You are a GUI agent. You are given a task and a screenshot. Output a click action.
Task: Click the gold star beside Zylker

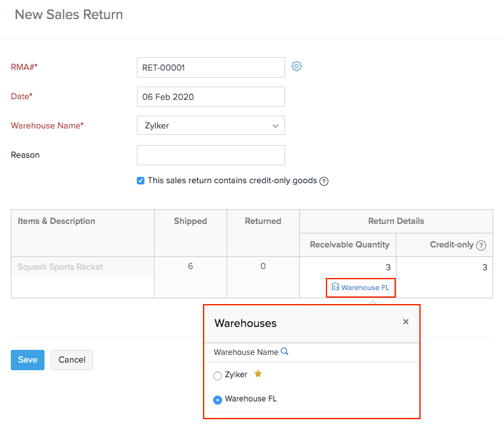(258, 374)
